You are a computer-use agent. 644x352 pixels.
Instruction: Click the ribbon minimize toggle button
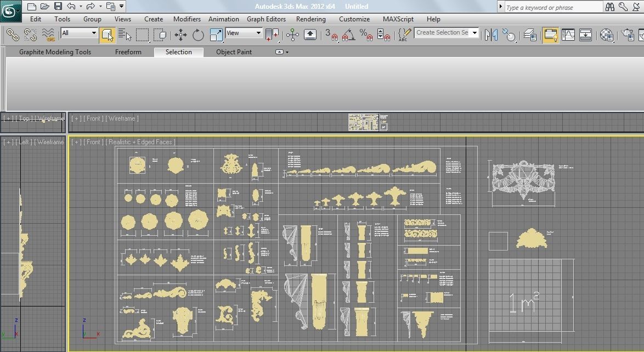point(279,52)
